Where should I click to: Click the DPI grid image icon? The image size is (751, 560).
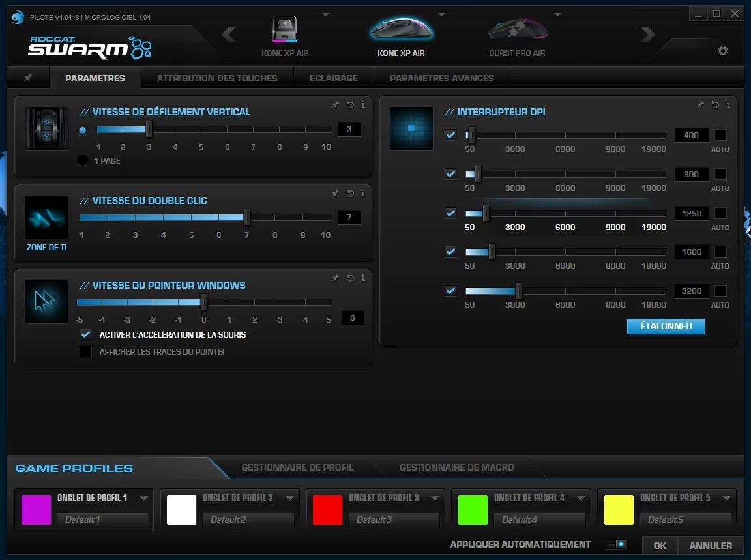411,128
